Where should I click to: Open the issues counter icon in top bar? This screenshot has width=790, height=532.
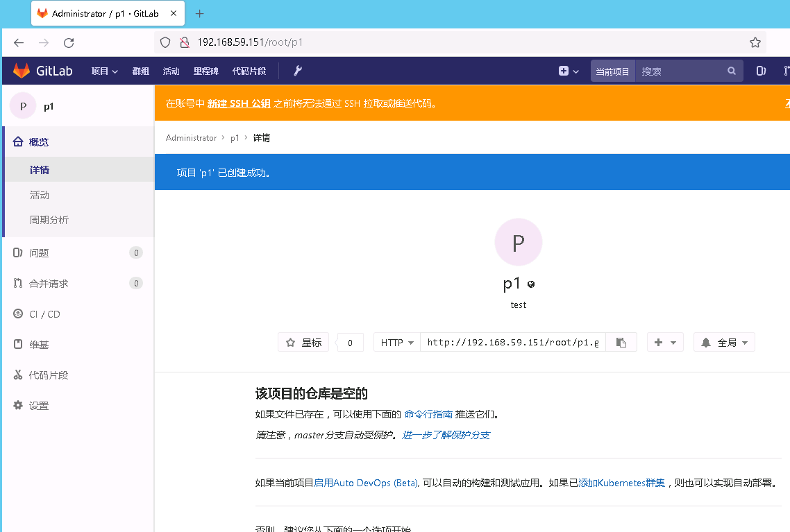click(x=760, y=70)
